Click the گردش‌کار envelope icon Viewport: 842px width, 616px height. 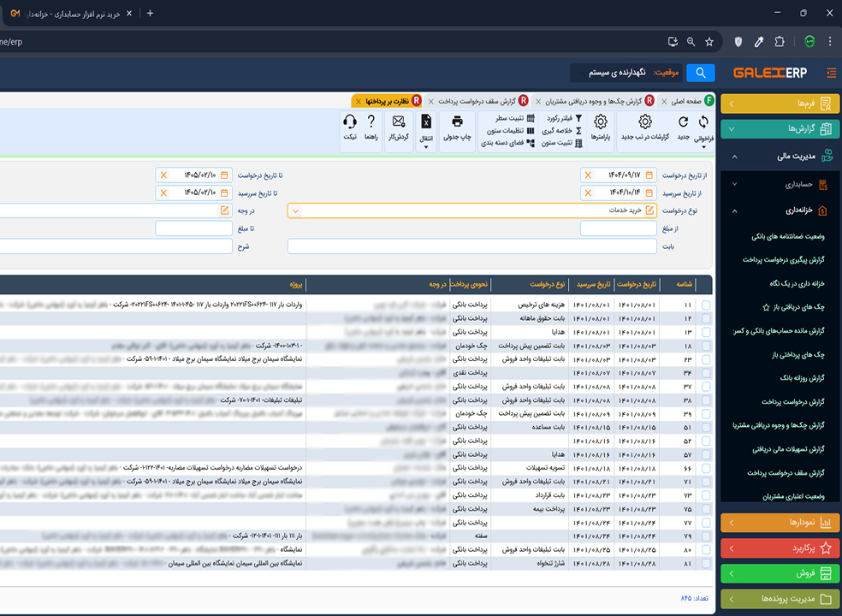click(x=399, y=121)
